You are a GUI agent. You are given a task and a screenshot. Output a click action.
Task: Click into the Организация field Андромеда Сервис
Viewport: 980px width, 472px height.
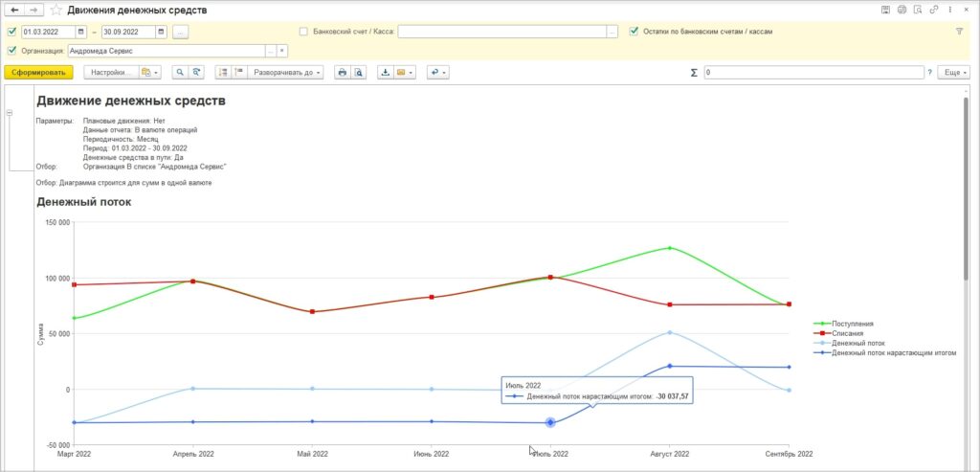tap(167, 51)
